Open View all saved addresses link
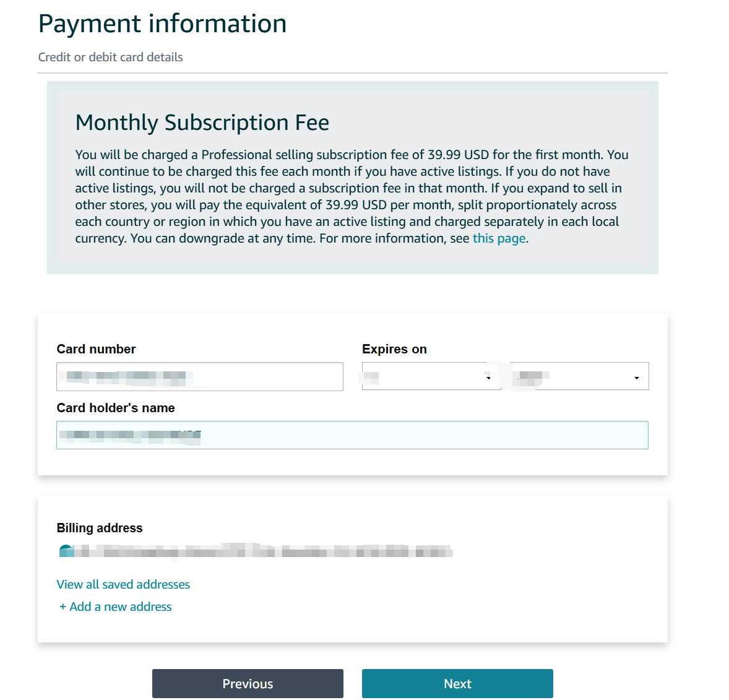Screen dimensions: 729x700 [123, 584]
